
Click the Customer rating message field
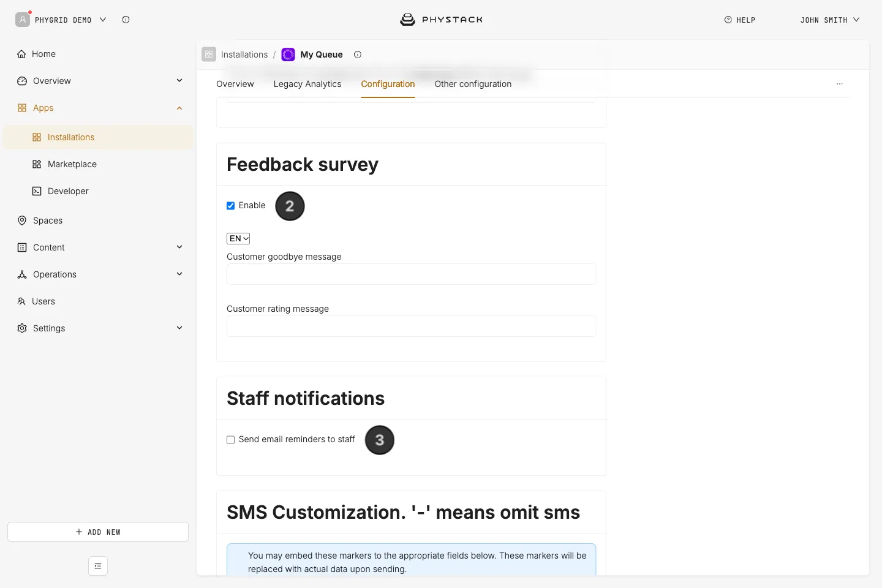(x=411, y=326)
